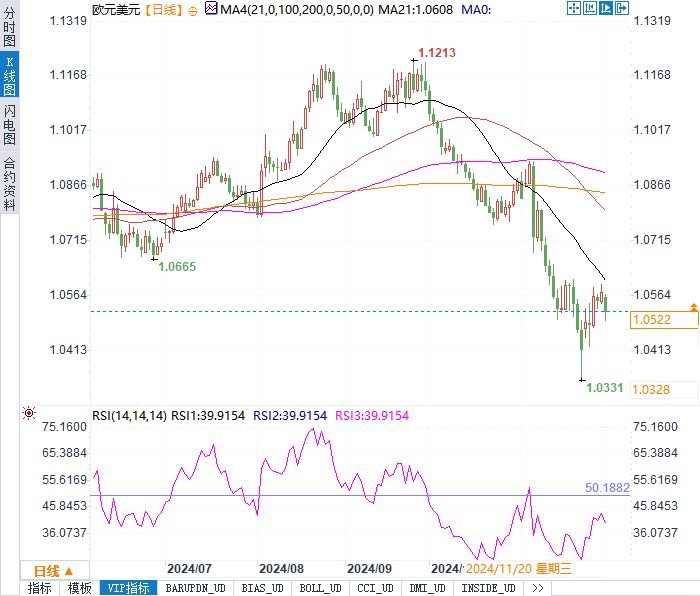
Task: Open the 模板 tab at bottom
Action: pyautogui.click(x=79, y=588)
